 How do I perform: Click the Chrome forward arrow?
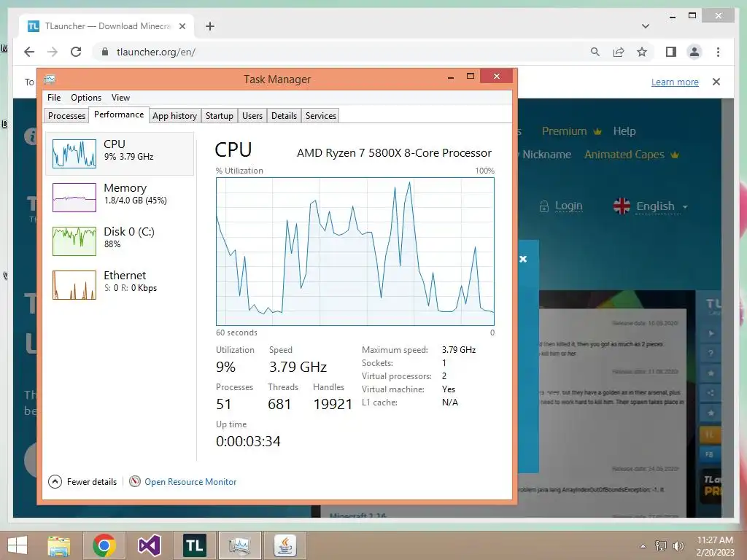53,52
